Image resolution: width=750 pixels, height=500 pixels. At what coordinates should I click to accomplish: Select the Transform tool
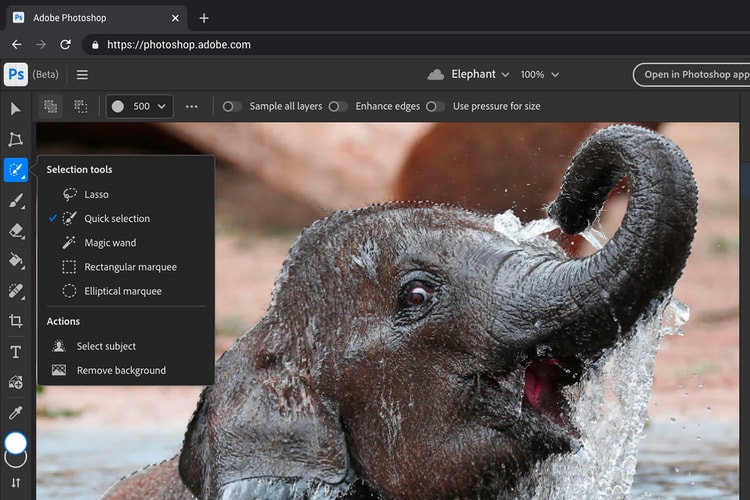click(x=15, y=139)
